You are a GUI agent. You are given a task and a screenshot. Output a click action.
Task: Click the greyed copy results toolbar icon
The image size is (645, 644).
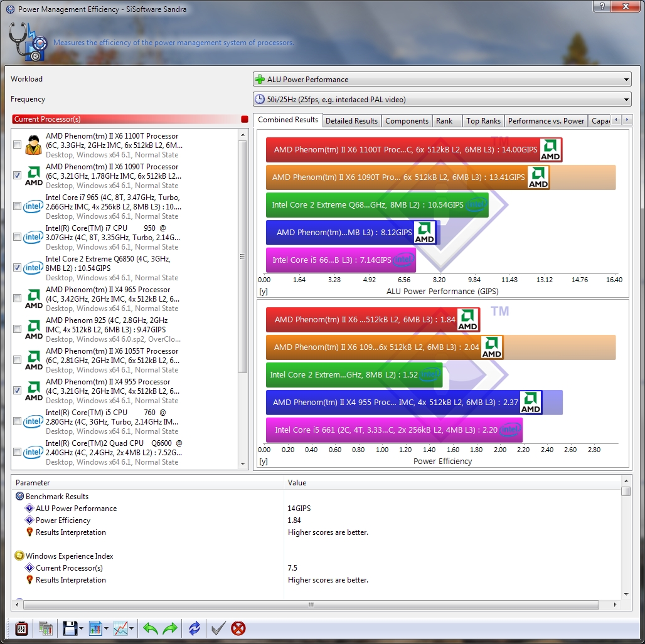[x=45, y=628]
